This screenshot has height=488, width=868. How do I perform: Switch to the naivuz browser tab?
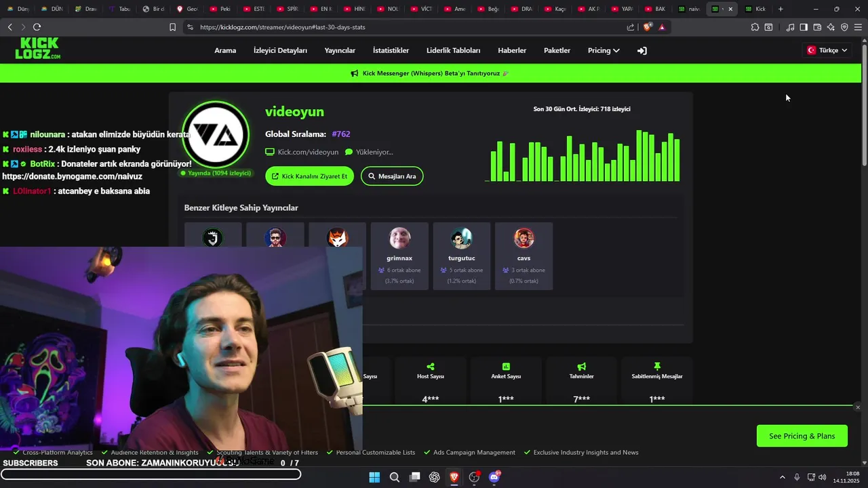[x=690, y=9]
